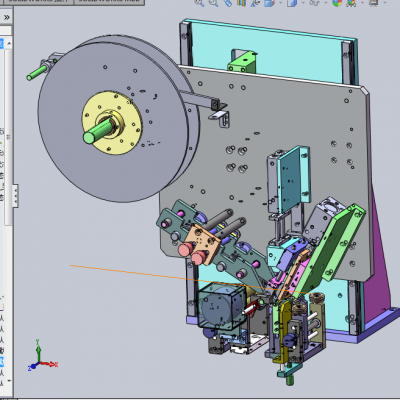Click the left panel collapse handle
The height and width of the screenshot is (400, 400).
pos(15,196)
